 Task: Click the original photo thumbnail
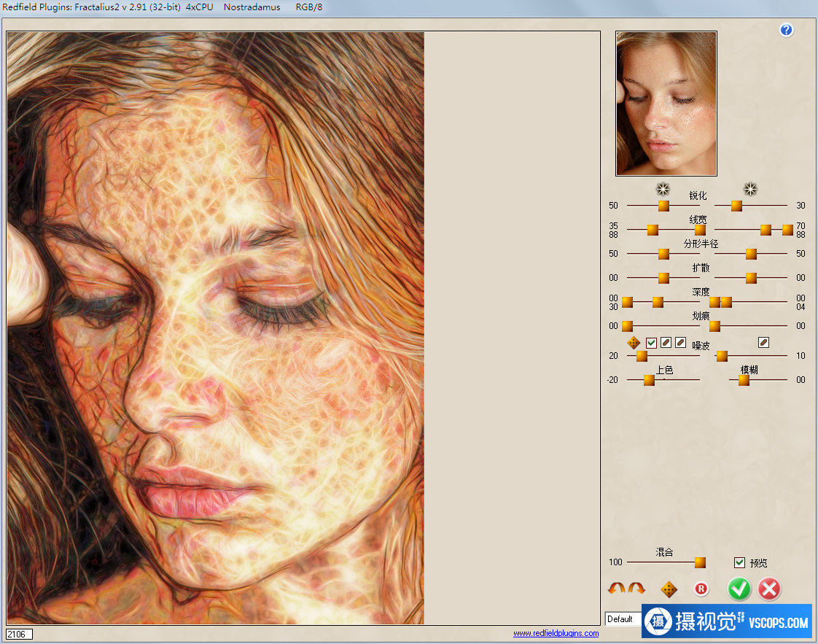(666, 103)
